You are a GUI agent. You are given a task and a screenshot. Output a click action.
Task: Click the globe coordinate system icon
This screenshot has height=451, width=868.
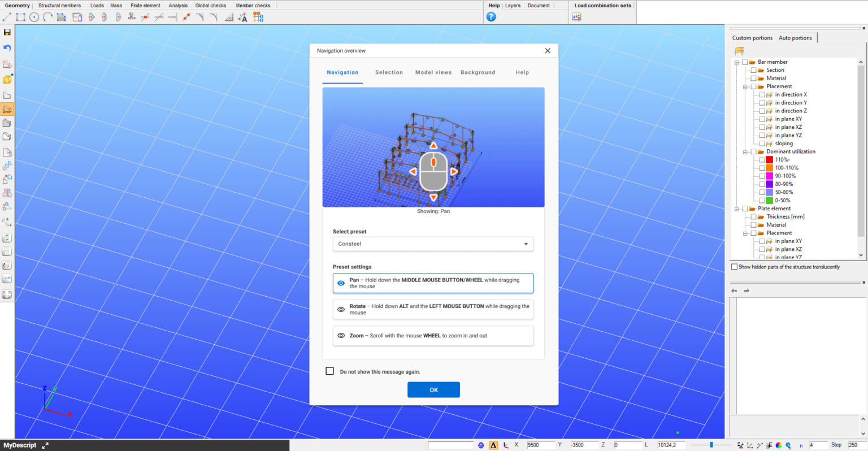(481, 445)
